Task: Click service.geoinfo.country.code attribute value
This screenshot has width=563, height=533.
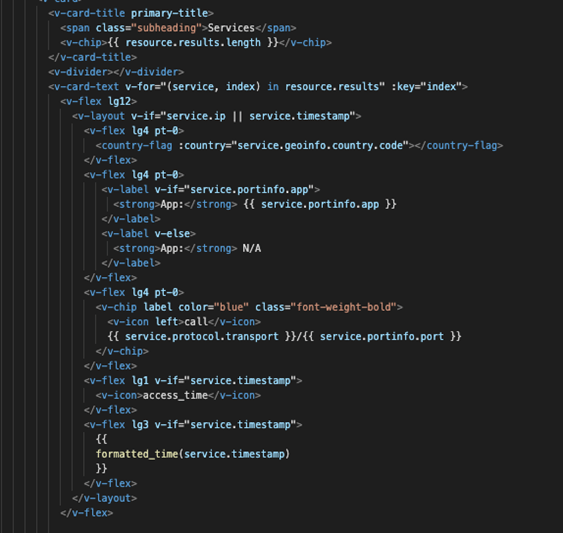Action: pyautogui.click(x=320, y=145)
